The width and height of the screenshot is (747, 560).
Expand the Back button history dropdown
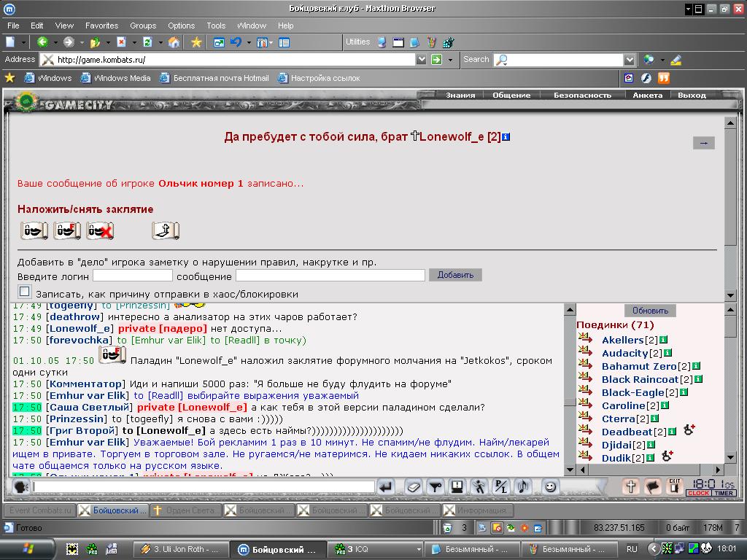point(55,43)
